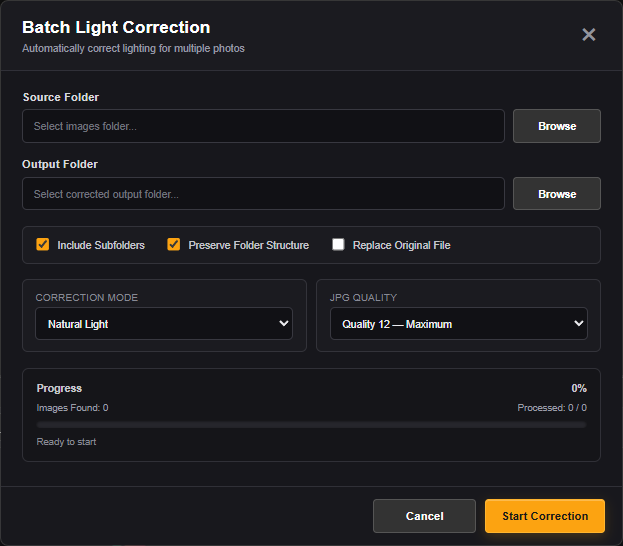
Task: Click the Source Folder path field
Action: (263, 126)
